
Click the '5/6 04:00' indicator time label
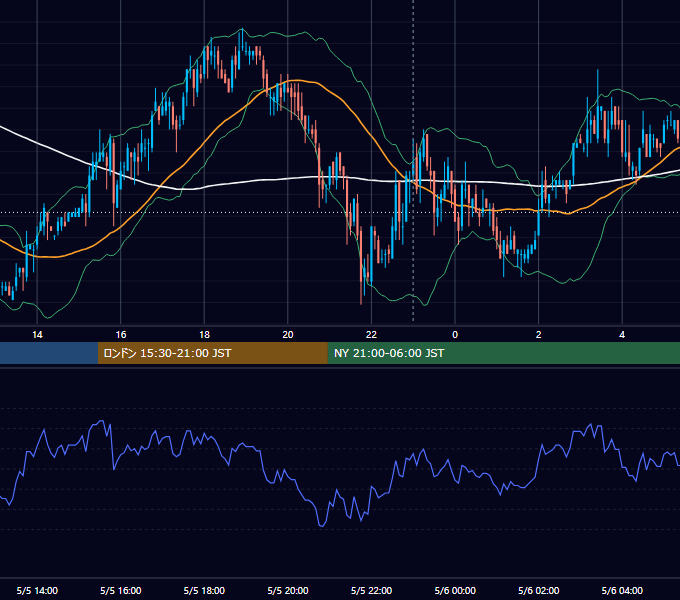[x=622, y=590]
